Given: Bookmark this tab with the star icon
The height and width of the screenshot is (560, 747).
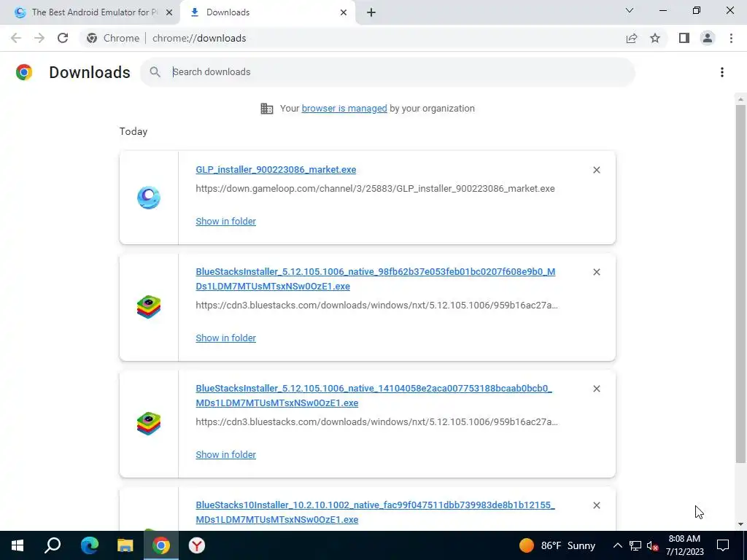Looking at the screenshot, I should (655, 38).
